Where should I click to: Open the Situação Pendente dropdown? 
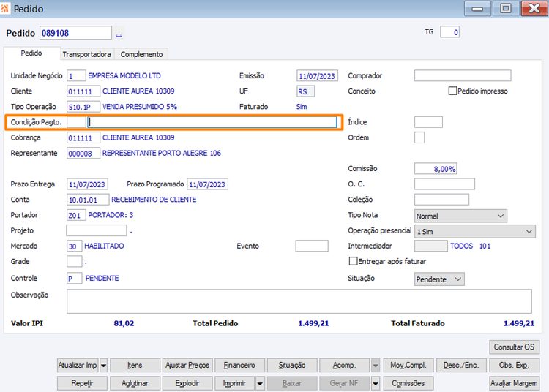(x=439, y=279)
